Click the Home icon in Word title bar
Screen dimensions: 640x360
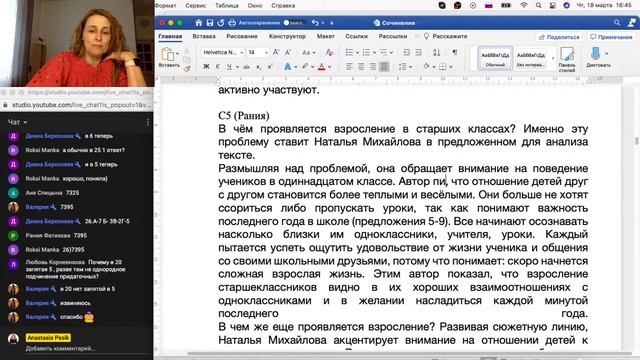[x=198, y=23]
